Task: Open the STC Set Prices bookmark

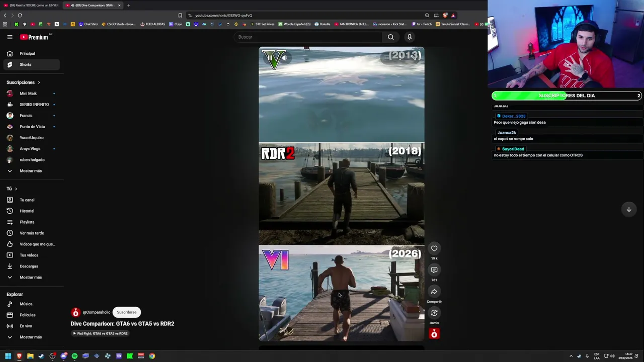Action: [262, 24]
